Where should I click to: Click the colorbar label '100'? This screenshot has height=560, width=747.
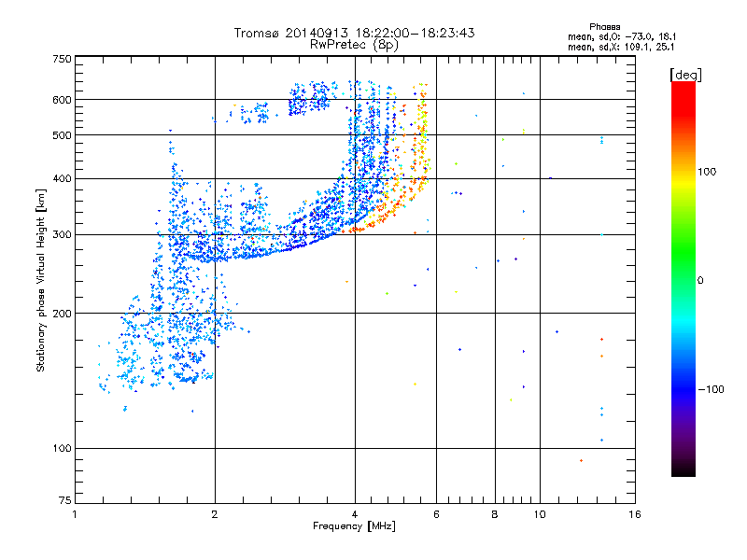click(707, 172)
